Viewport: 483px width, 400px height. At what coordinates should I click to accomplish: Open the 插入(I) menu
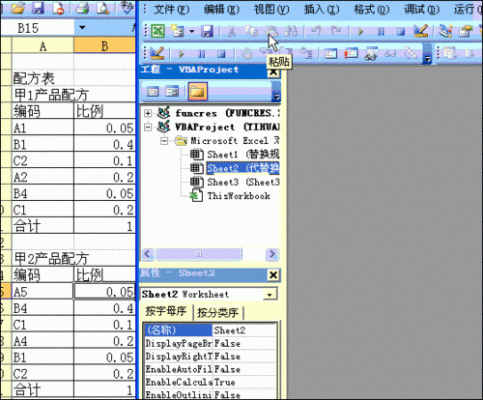(x=321, y=9)
